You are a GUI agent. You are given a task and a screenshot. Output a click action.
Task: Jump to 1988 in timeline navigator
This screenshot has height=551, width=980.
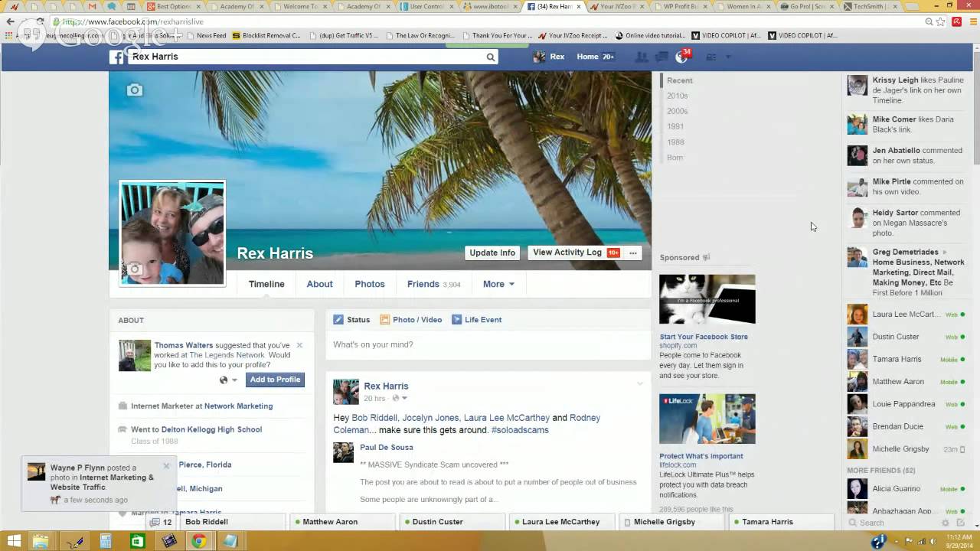coord(675,142)
